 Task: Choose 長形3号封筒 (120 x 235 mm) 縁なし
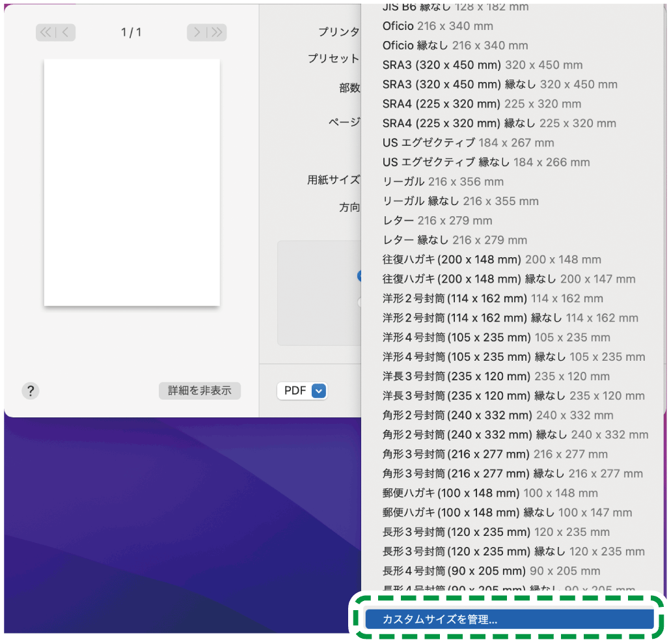pyautogui.click(x=513, y=552)
